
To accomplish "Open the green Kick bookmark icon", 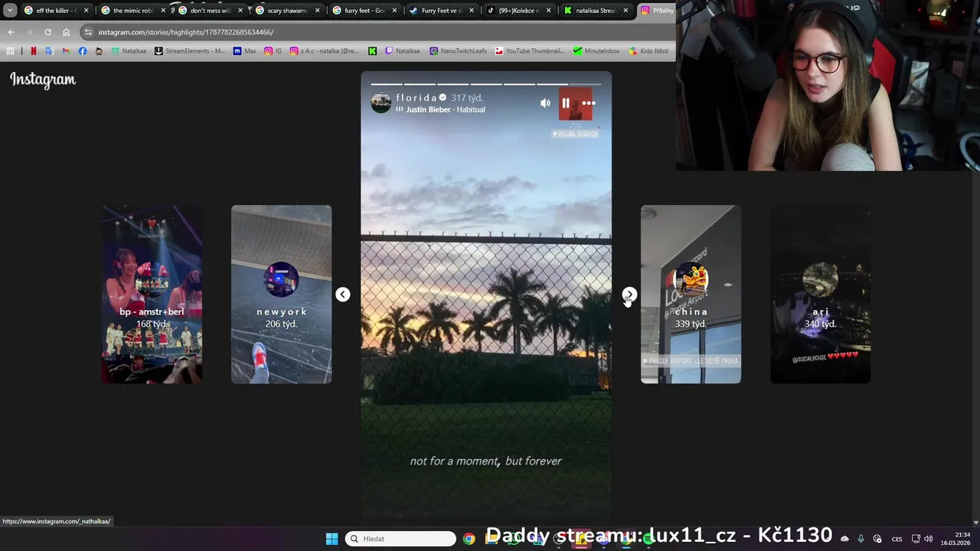I will point(372,51).
